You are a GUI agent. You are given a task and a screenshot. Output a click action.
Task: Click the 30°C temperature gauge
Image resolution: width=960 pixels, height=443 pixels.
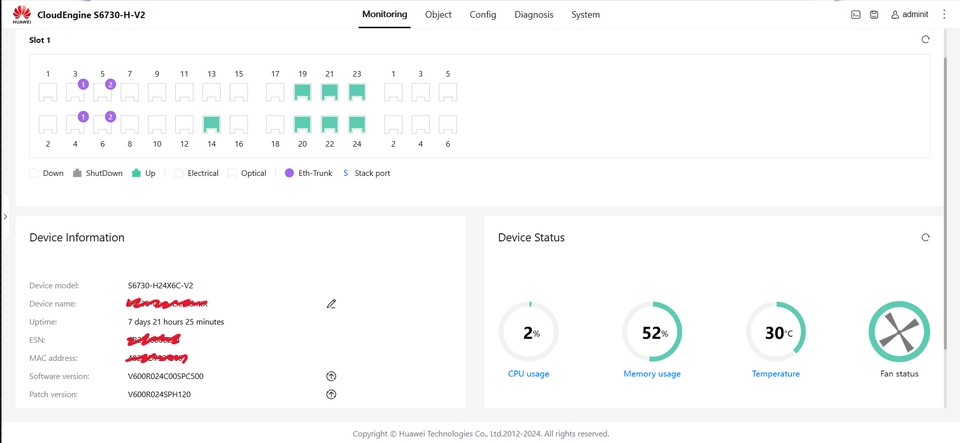[x=776, y=332]
